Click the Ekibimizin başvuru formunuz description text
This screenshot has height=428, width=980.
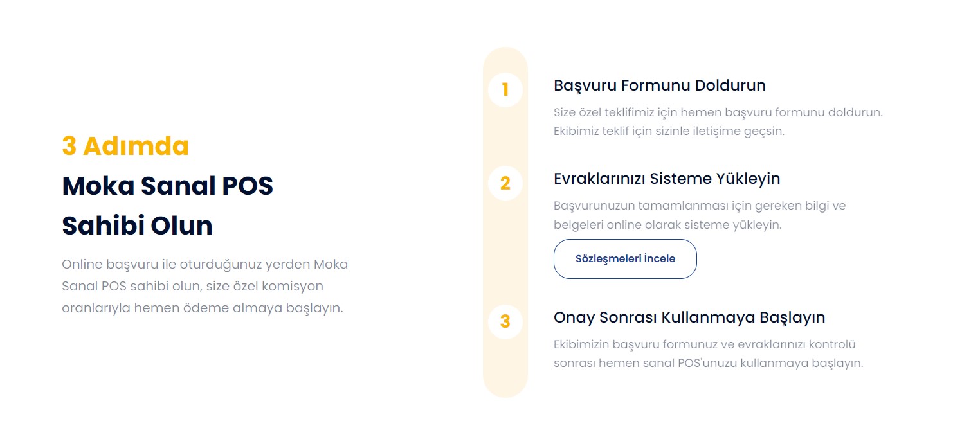[708, 353]
